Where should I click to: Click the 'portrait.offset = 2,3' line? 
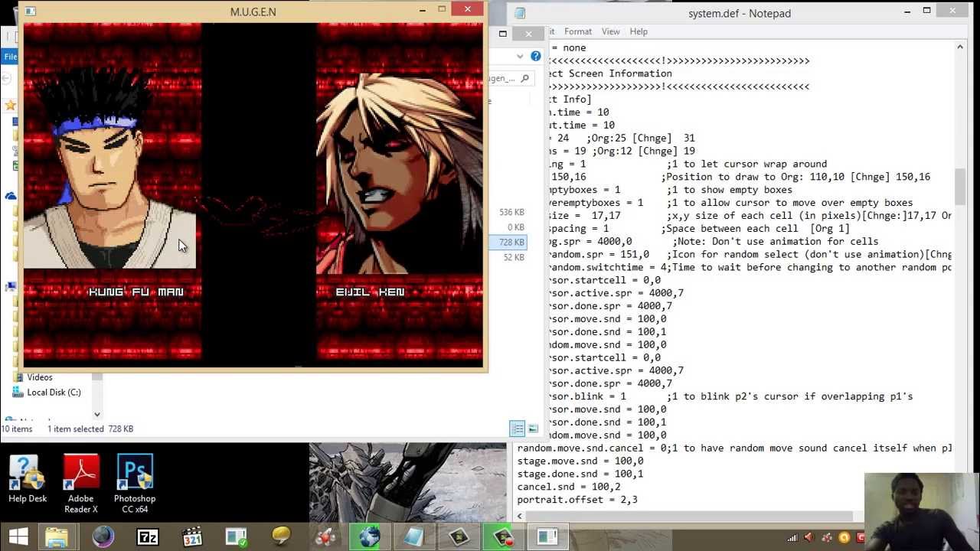577,500
